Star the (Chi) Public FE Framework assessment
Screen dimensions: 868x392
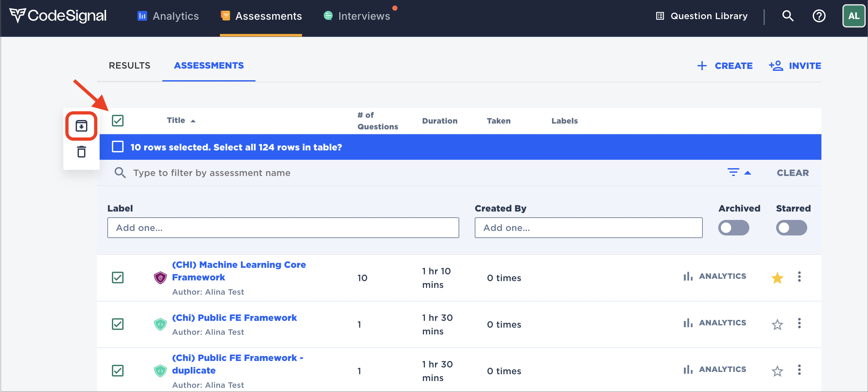[x=777, y=324]
